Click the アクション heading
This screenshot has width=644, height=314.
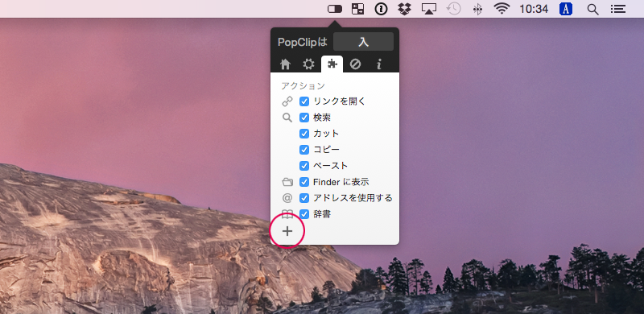303,86
